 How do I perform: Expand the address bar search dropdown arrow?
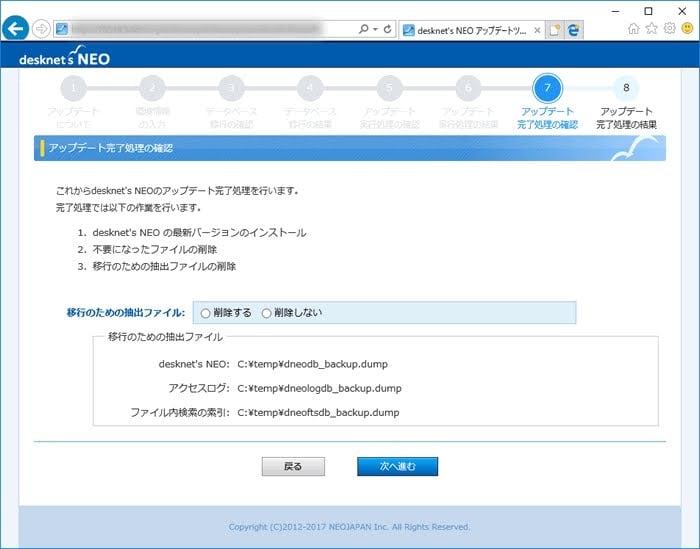[375, 29]
